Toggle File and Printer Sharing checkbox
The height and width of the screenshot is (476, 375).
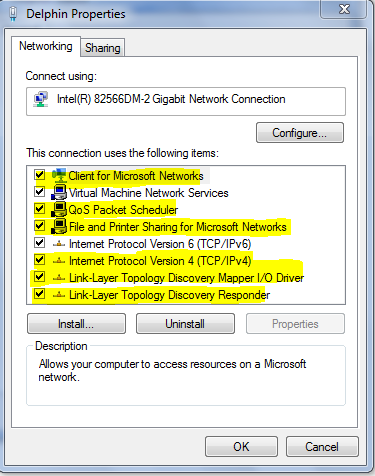click(40, 226)
